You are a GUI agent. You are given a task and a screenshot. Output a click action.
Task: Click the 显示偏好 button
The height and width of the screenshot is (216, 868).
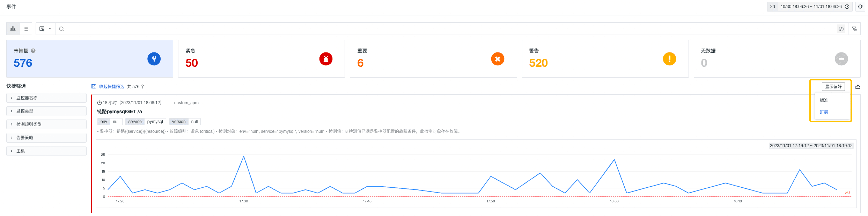coord(833,87)
